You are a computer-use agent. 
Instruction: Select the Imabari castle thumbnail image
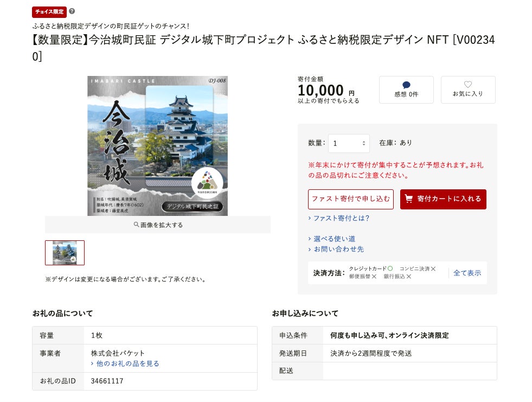pyautogui.click(x=65, y=253)
